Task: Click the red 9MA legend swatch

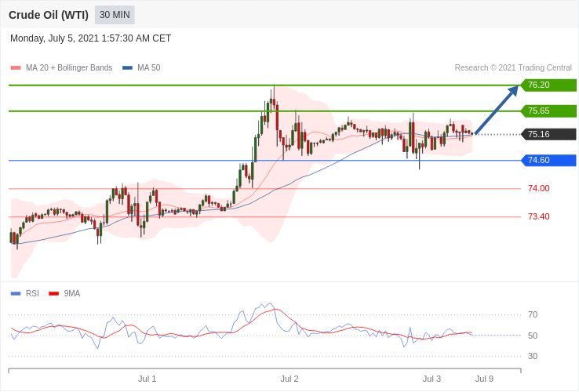Action: tap(54, 294)
